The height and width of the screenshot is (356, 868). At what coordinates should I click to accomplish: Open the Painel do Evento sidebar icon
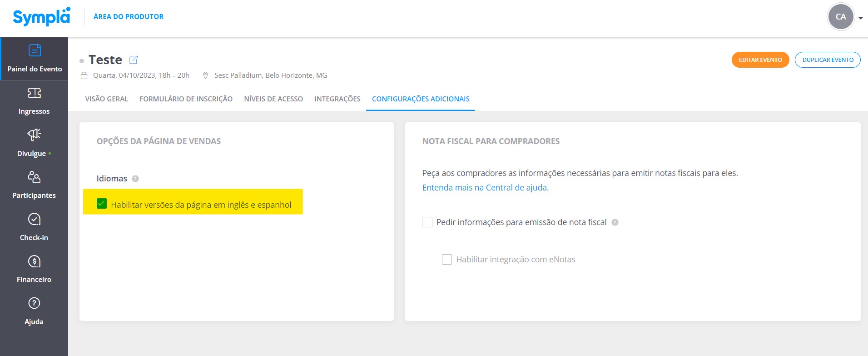click(35, 50)
